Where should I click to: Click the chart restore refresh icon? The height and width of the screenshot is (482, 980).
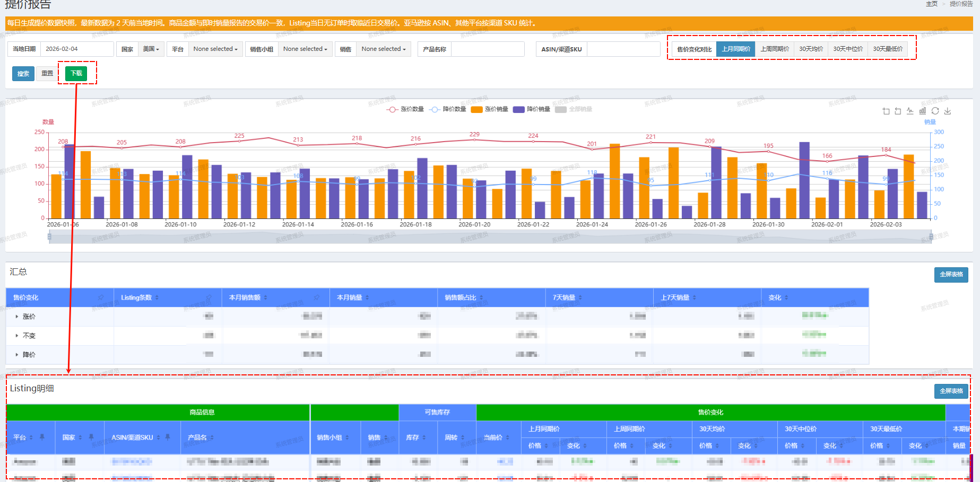click(x=935, y=111)
